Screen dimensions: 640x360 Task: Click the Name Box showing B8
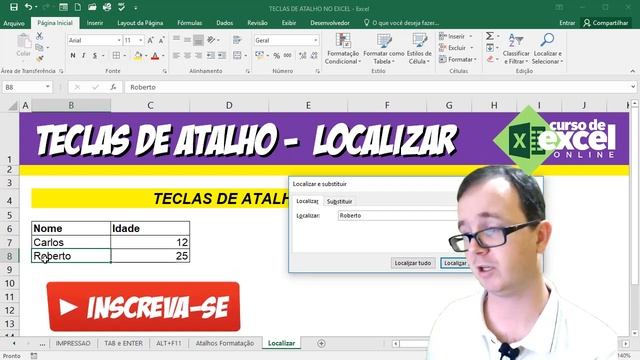pyautogui.click(x=27, y=87)
